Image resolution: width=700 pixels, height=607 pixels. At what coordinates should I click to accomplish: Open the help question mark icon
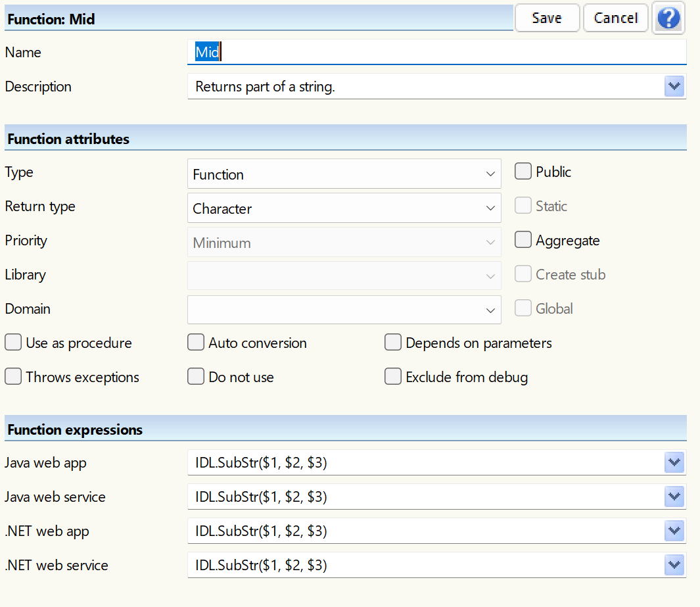[668, 18]
